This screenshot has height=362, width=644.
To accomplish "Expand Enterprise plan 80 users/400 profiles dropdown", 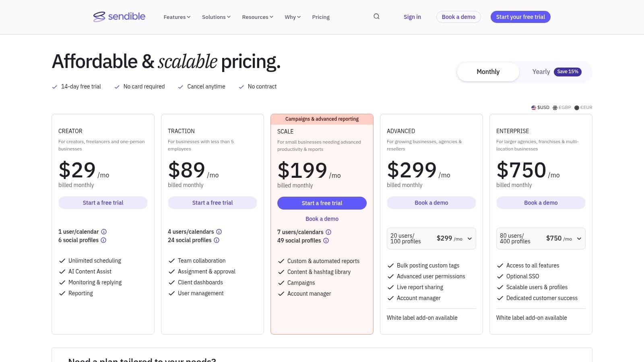I will point(541,239).
